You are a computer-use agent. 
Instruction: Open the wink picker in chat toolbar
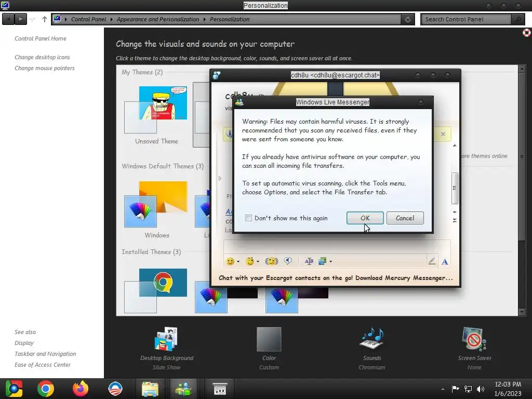coord(250,261)
